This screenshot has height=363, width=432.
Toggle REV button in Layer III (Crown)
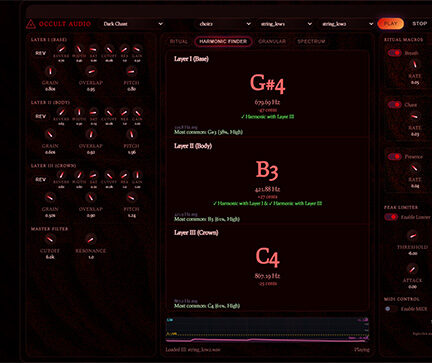click(x=41, y=180)
